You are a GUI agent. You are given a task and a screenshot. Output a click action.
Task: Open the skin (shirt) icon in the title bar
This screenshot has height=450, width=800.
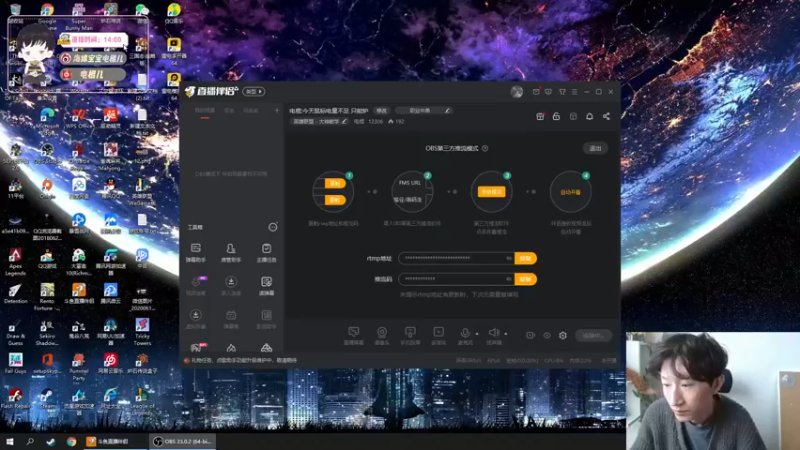[562, 92]
